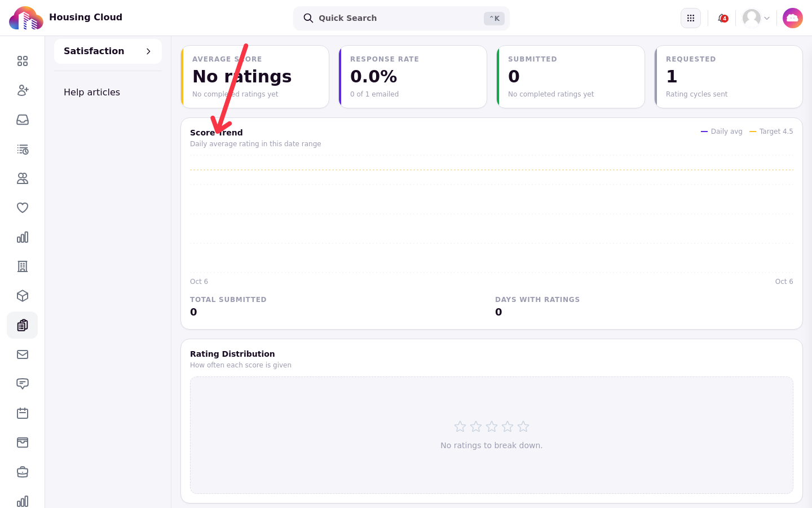812x508 pixels.
Task: Select the Requested card
Action: pos(729,77)
